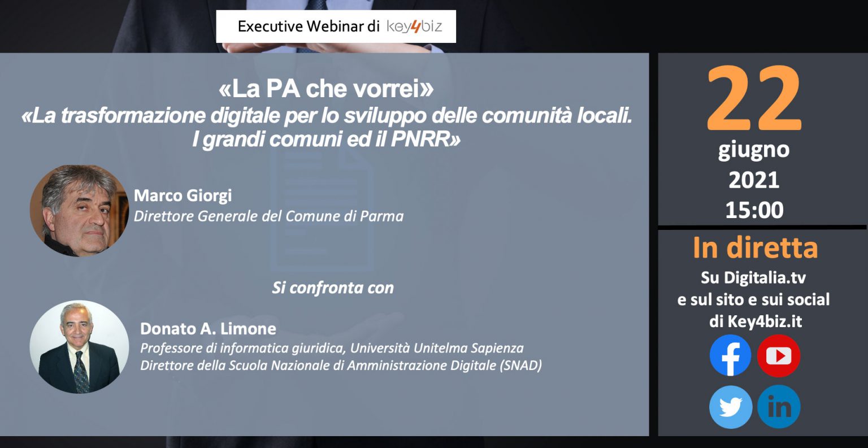The height and width of the screenshot is (448, 868).
Task: Click 'Direttore della Scuola Nazionale di Amministrazione Digitale' line
Action: (x=341, y=366)
